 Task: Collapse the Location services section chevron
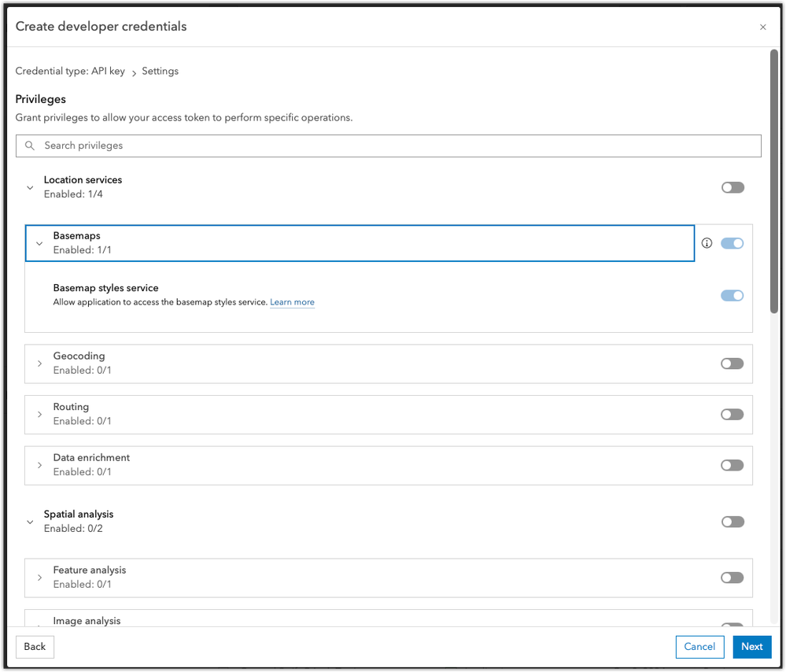point(30,187)
